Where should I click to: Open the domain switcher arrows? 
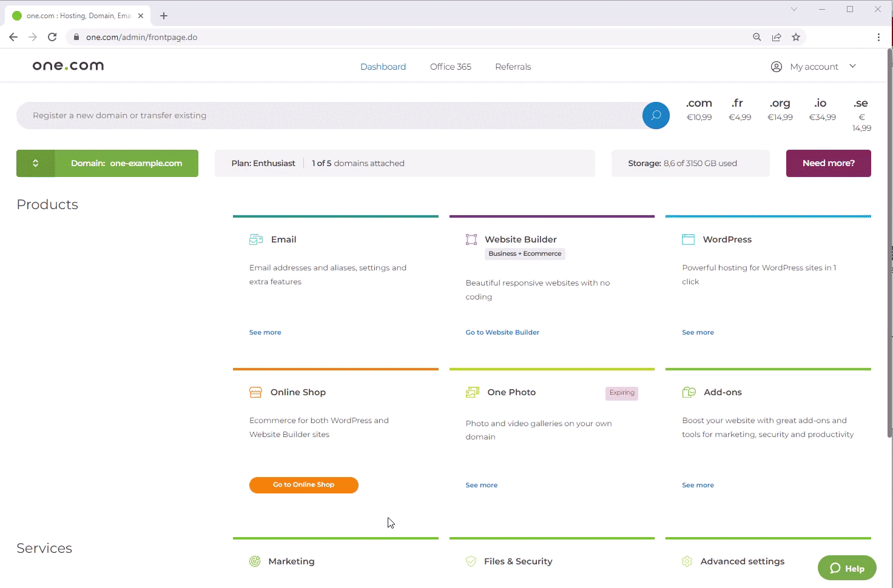(36, 163)
